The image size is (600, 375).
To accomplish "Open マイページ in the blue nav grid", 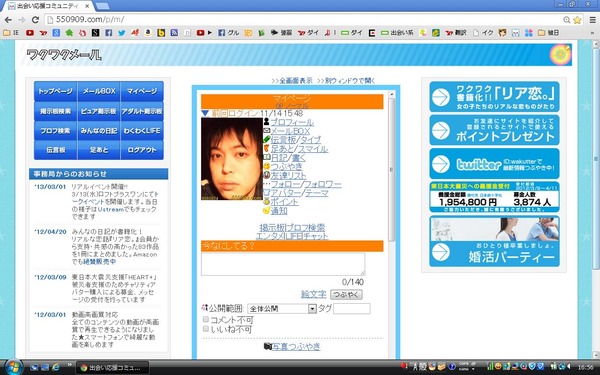I will click(142, 91).
